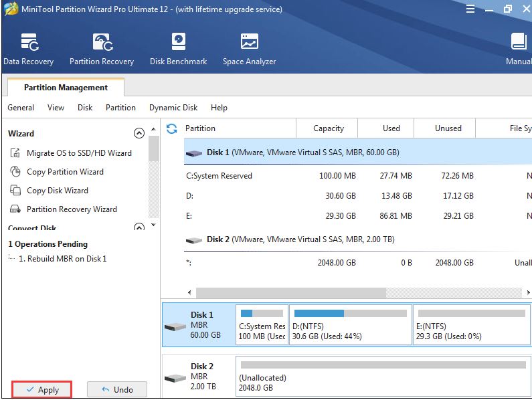
Task: Sort by the Partition column header
Action: (240, 128)
